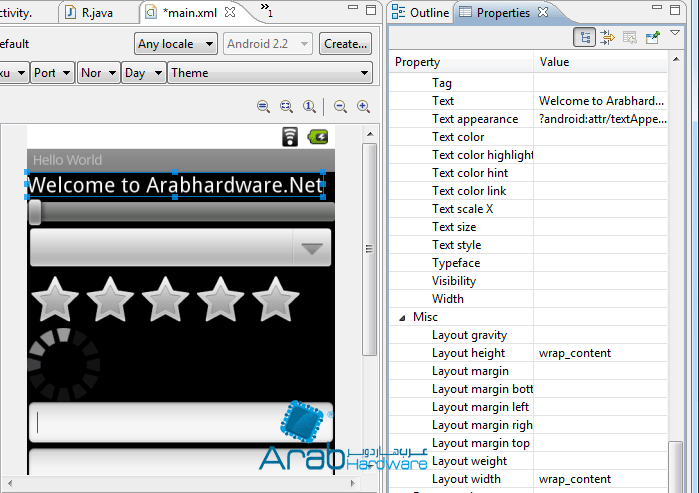Select the Text size property row
This screenshot has height=493, width=699.
pyautogui.click(x=528, y=227)
